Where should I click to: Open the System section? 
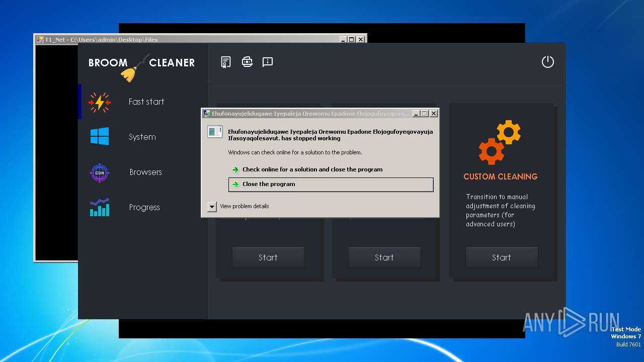(x=143, y=137)
